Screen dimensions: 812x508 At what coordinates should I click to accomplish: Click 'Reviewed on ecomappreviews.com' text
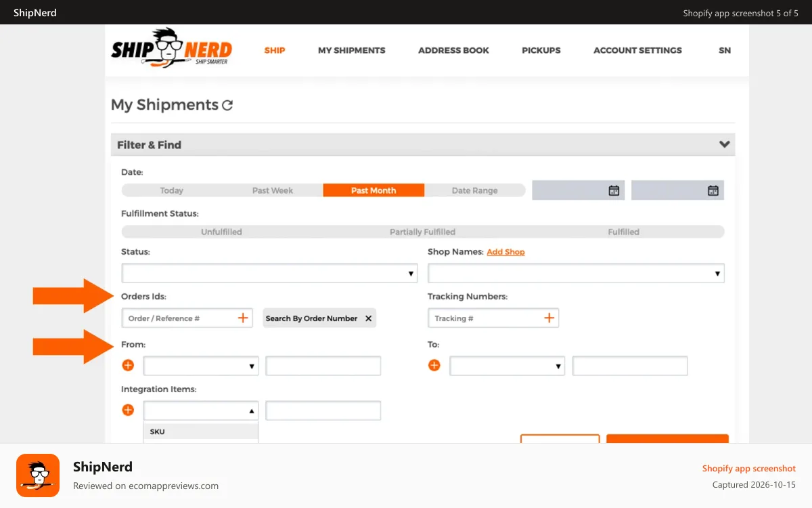(145, 486)
